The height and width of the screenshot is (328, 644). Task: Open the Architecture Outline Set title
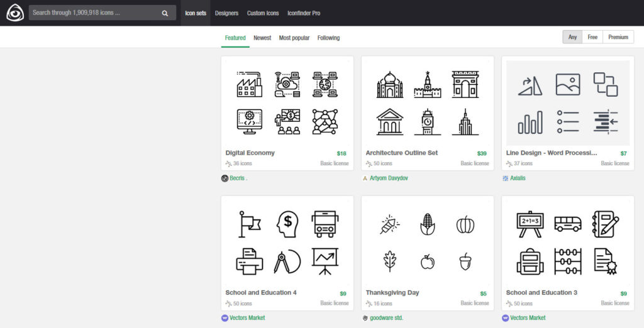[401, 153]
